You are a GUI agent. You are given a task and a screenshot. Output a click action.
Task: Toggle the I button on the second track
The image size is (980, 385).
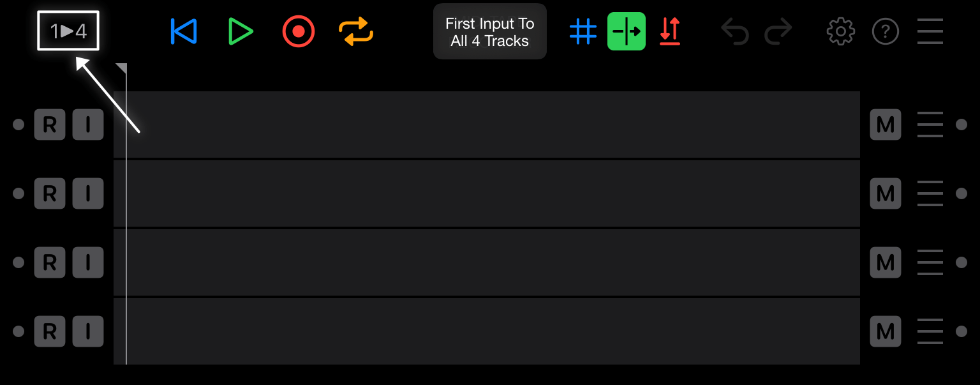tap(88, 193)
